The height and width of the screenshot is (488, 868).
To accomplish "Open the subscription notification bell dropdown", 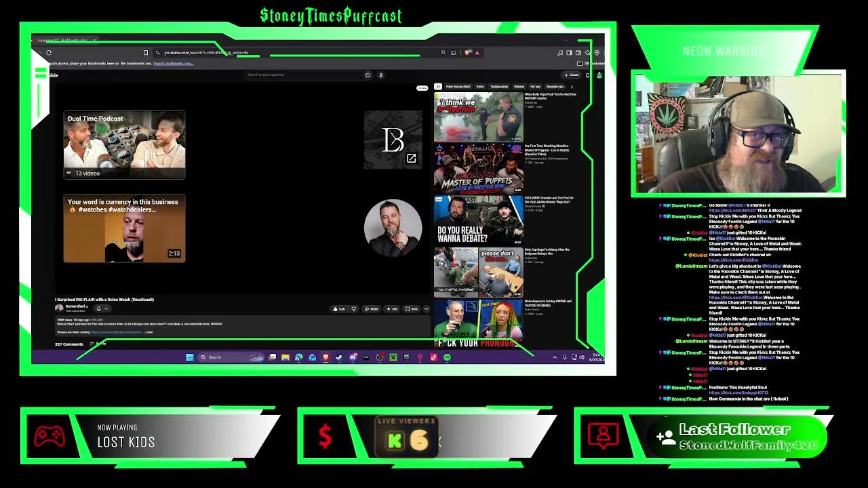I will tap(102, 308).
